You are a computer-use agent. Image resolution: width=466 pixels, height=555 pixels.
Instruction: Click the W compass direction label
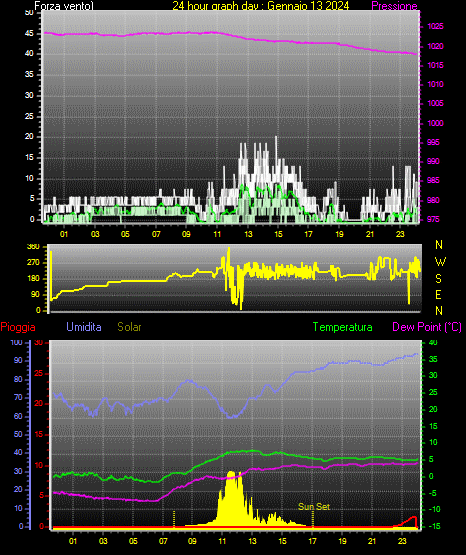pyautogui.click(x=440, y=262)
